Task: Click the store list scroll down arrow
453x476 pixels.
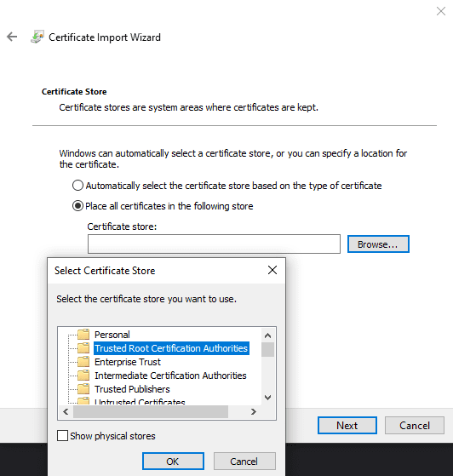Action: coord(267,397)
